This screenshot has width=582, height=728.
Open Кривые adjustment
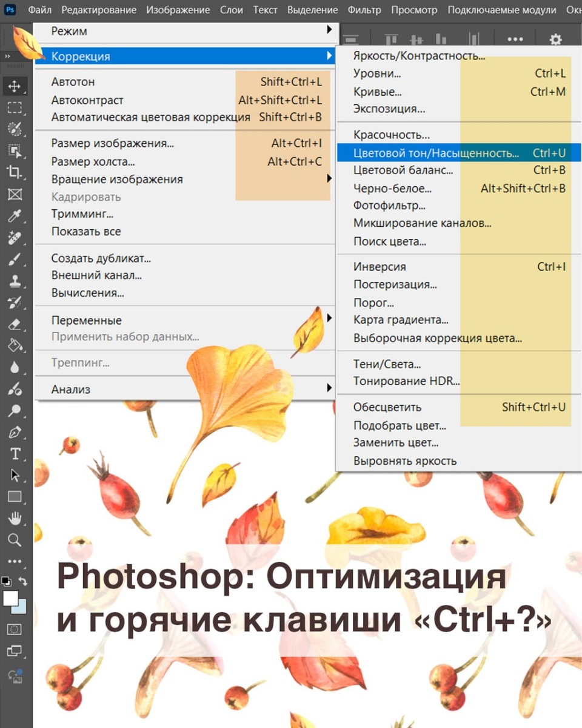click(x=459, y=92)
